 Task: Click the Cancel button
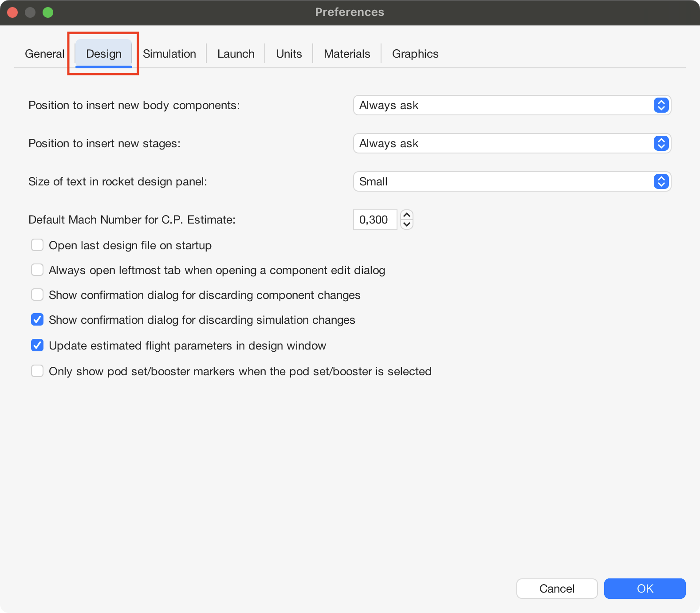pos(557,589)
